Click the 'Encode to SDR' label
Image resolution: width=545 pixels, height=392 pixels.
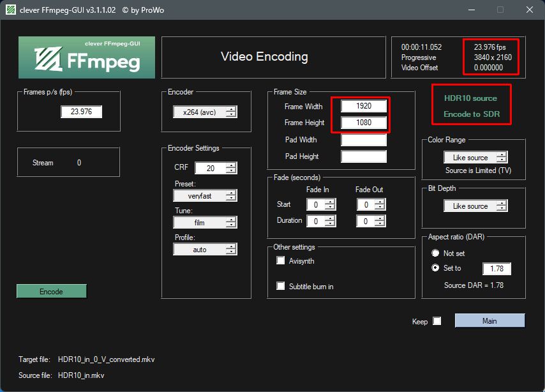(x=472, y=114)
